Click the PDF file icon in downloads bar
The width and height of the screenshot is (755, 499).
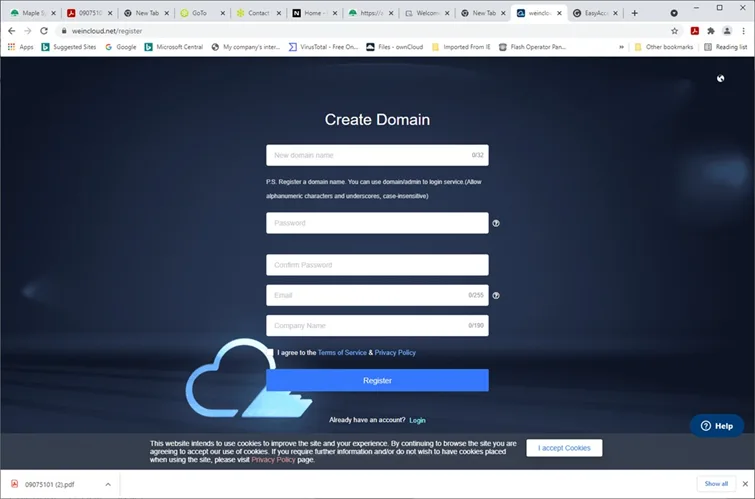[x=14, y=484]
